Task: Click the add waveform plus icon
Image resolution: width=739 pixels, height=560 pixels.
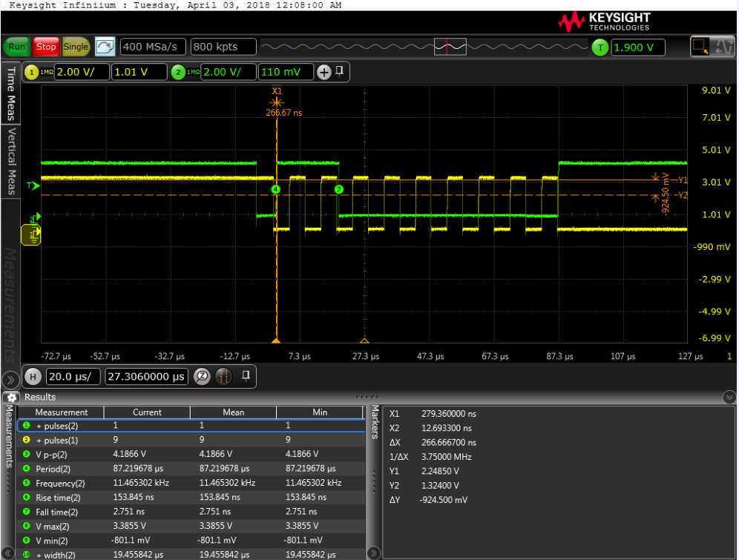Action: pos(324,72)
